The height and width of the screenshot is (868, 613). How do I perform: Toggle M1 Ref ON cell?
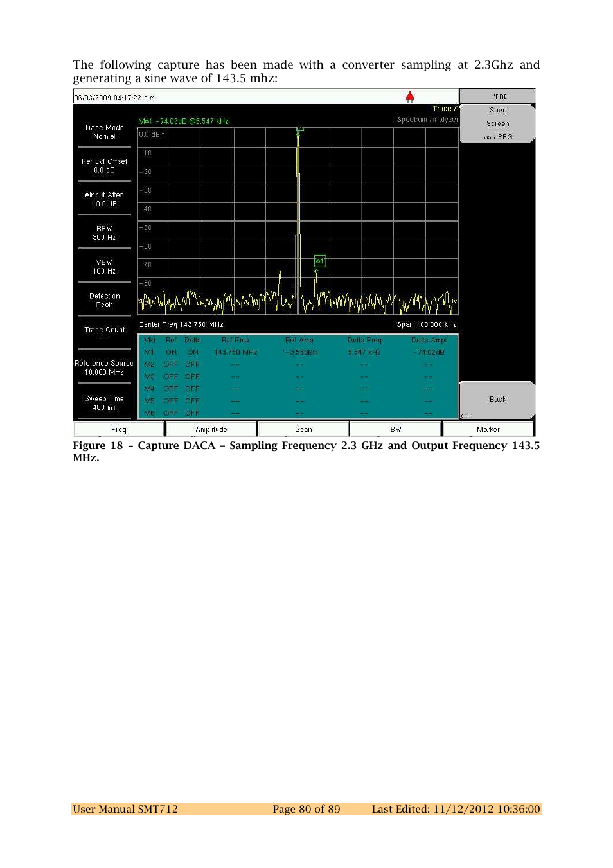pos(171,352)
